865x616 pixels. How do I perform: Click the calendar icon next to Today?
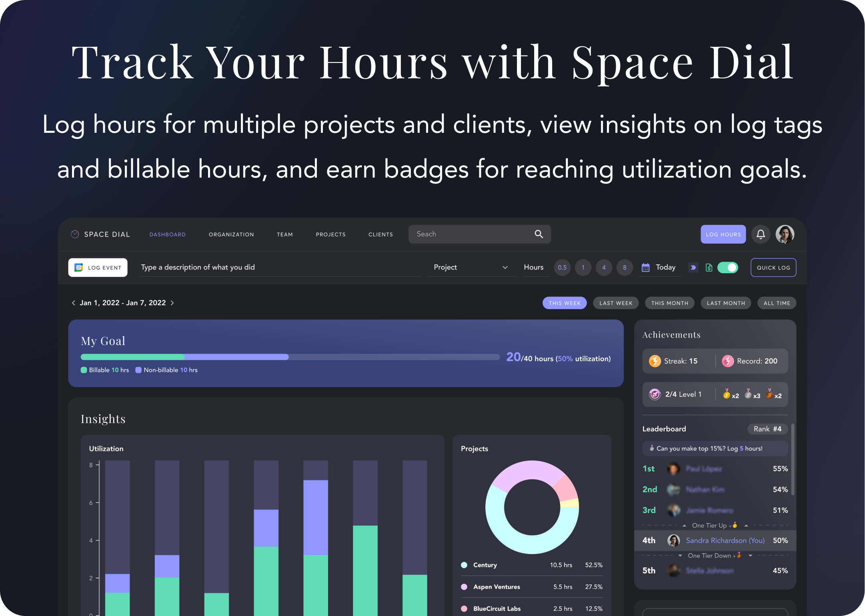pyautogui.click(x=645, y=267)
